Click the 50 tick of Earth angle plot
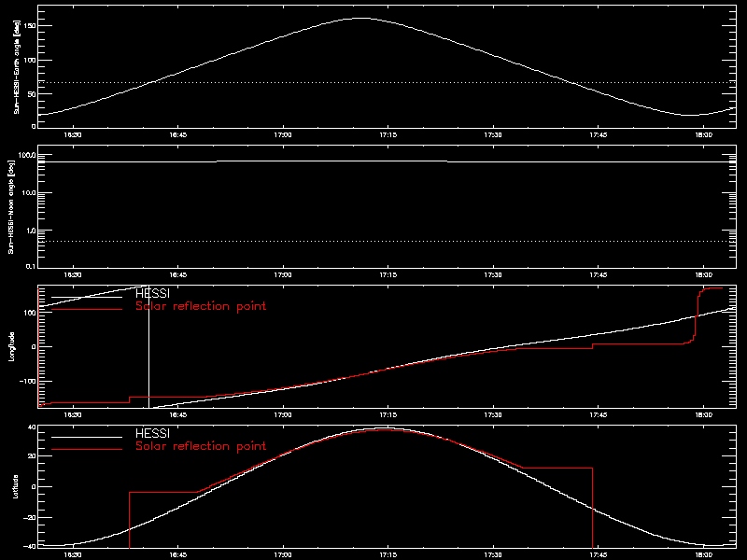Image resolution: width=747 pixels, height=560 pixels. tap(33, 94)
